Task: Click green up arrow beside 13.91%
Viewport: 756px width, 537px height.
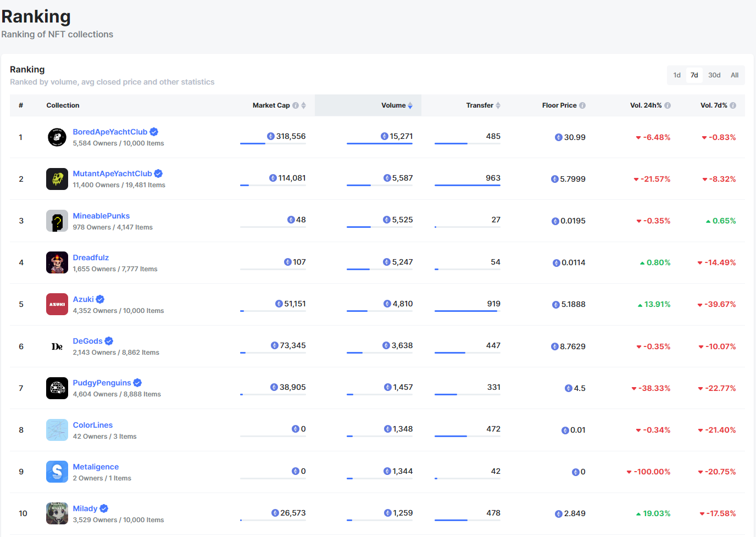Action: [x=640, y=305]
